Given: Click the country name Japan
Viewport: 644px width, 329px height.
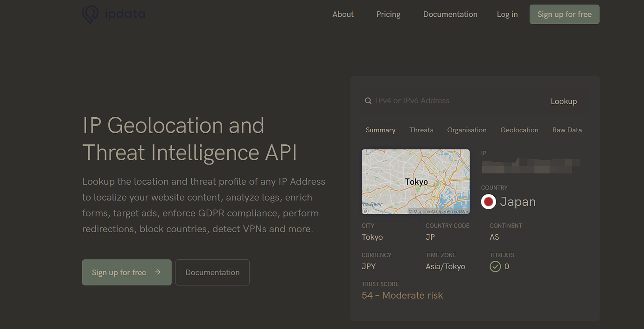Looking at the screenshot, I should point(518,202).
